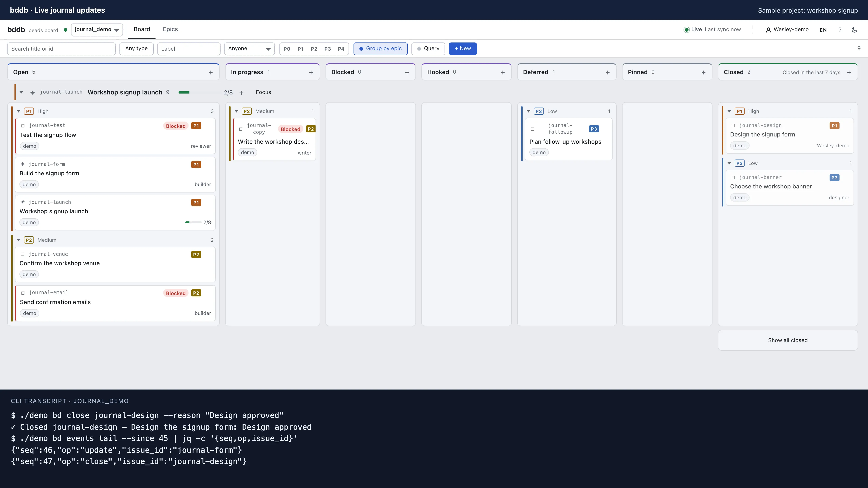Click Blocked badge on journal-test card

click(176, 126)
